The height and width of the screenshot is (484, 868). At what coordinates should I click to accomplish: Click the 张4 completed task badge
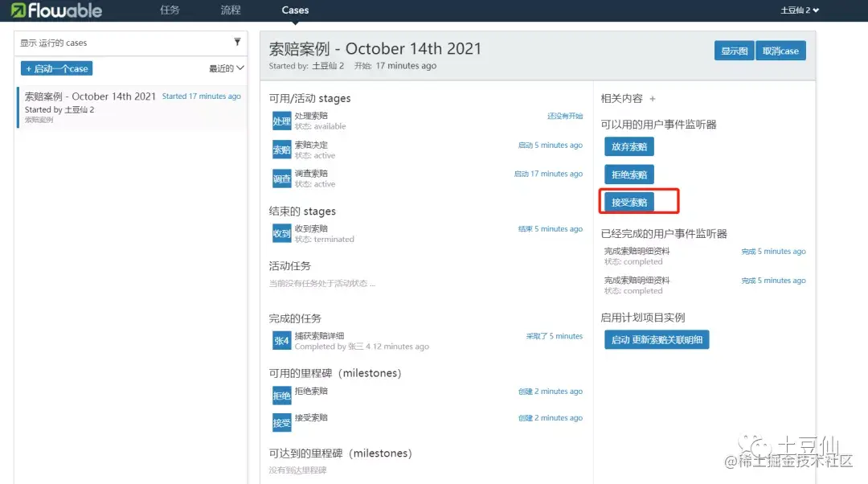click(281, 341)
